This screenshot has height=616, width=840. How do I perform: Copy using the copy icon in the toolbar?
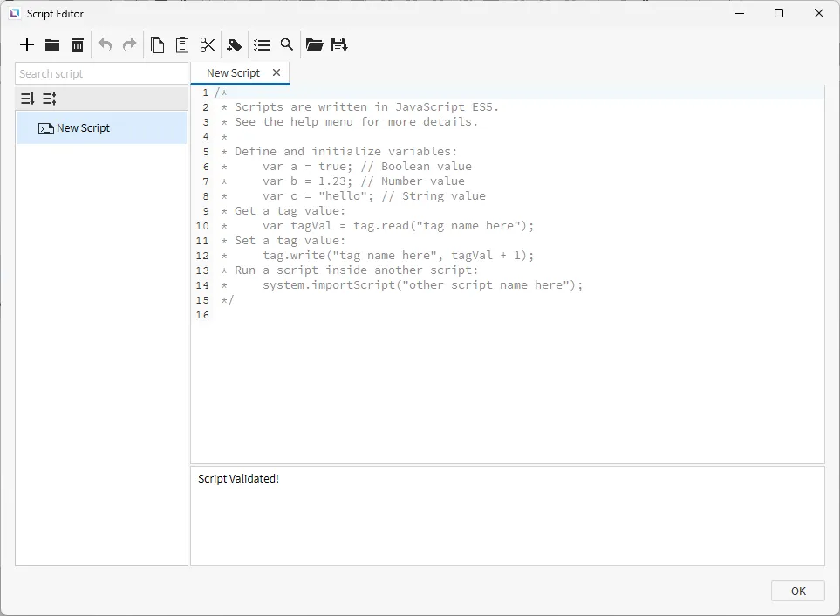coord(157,44)
